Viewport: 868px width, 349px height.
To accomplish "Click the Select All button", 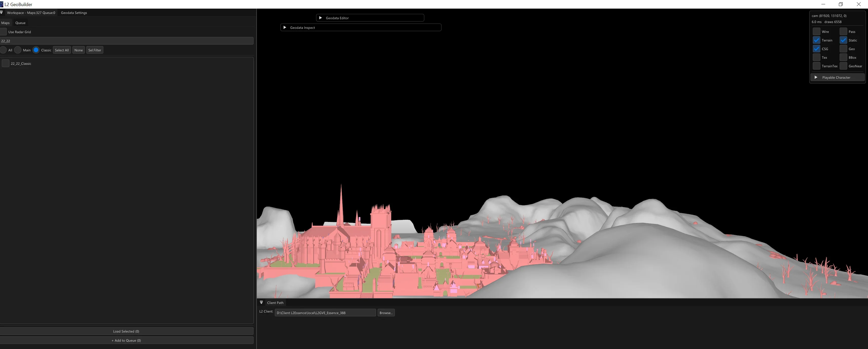I will click(62, 50).
